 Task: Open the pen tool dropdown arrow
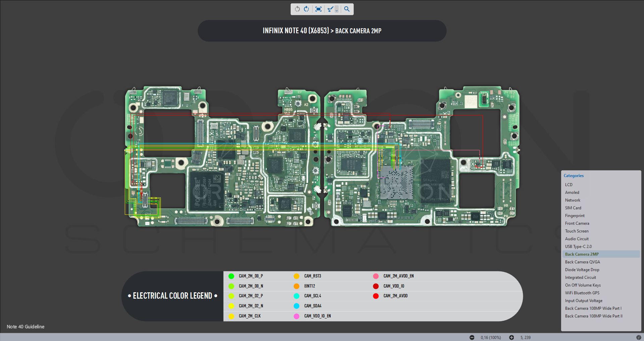tap(337, 9)
